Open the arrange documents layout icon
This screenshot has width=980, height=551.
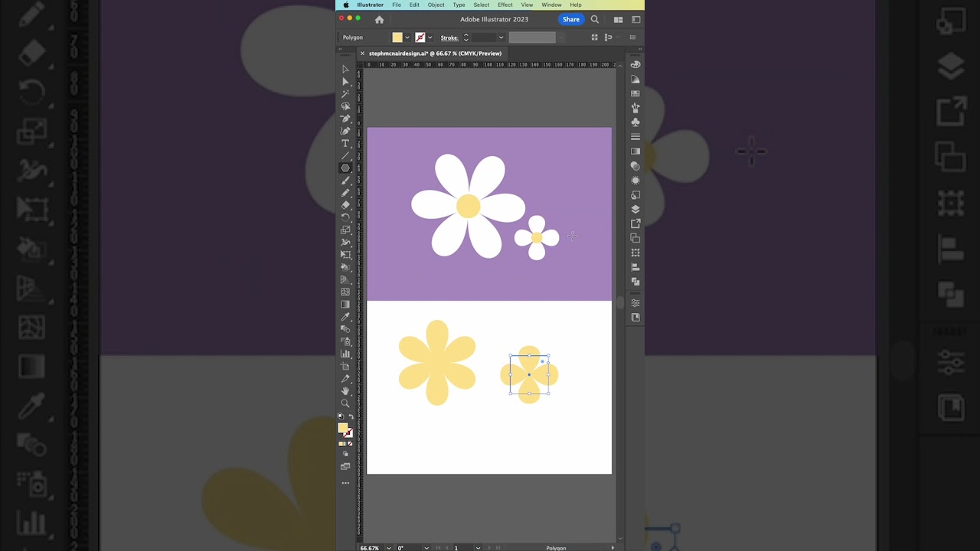(618, 19)
